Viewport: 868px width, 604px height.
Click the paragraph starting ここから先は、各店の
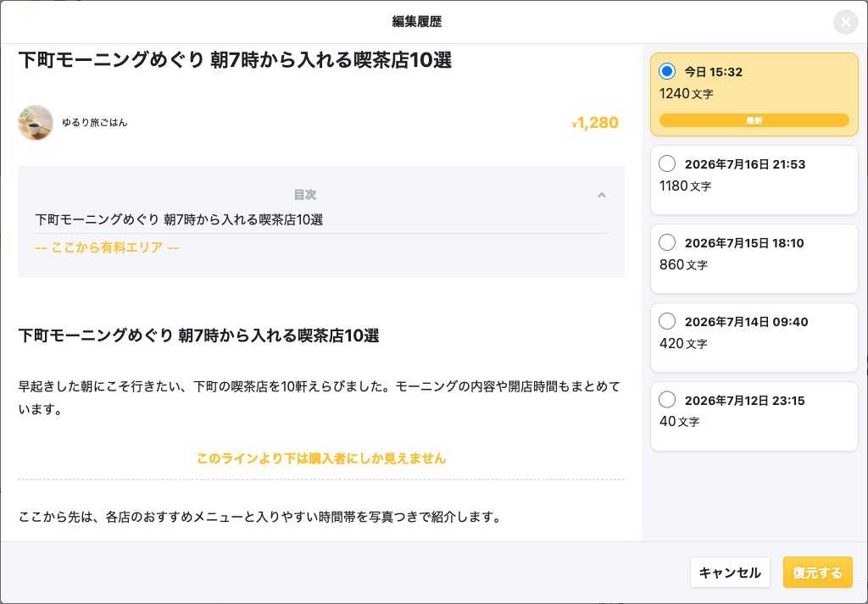tap(259, 517)
